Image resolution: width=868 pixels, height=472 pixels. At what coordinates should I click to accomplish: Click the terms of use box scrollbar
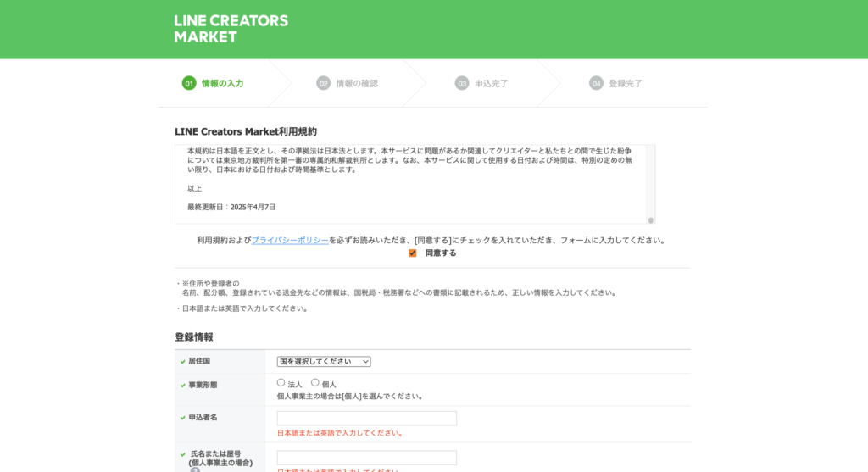650,184
